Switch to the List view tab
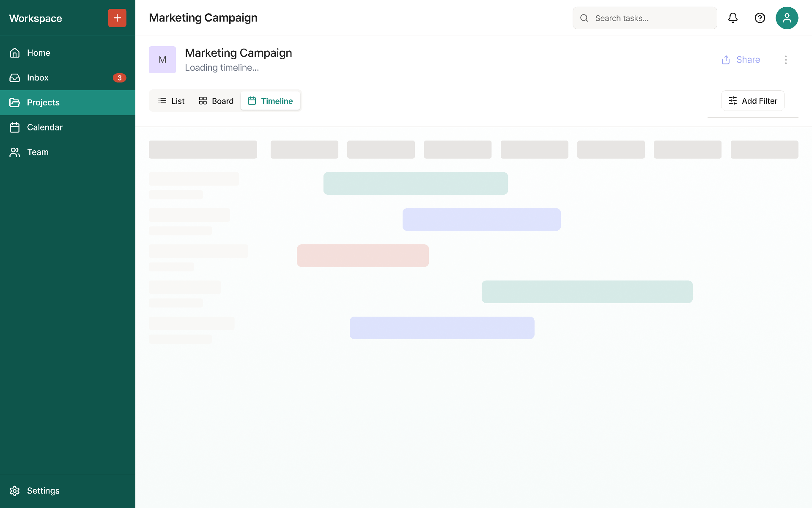 pyautogui.click(x=171, y=101)
